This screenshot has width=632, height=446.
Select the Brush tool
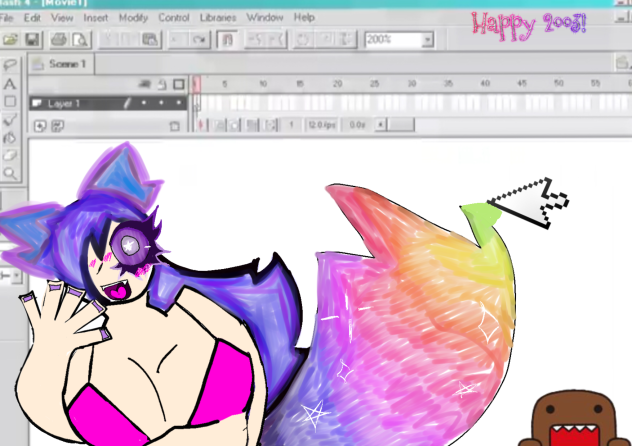(x=10, y=120)
